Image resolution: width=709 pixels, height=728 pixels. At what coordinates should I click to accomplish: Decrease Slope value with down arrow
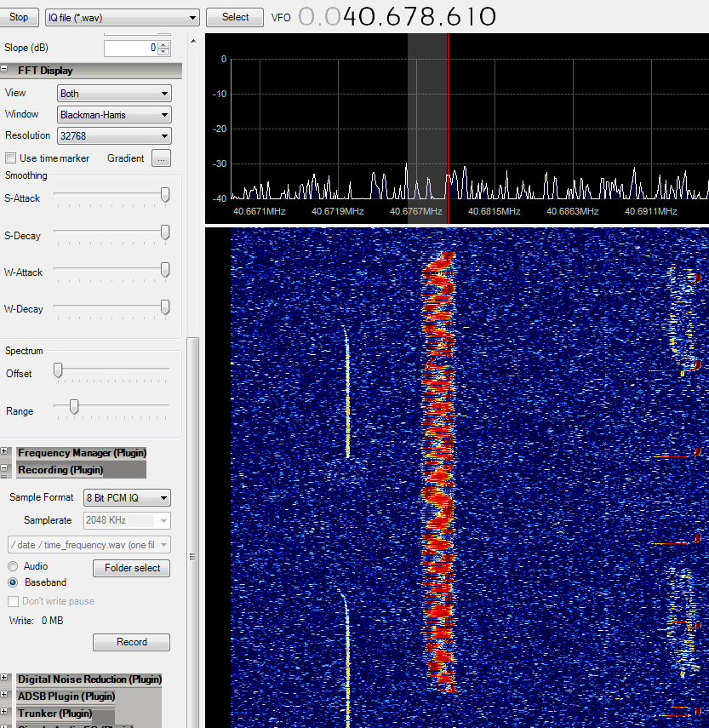coord(163,52)
